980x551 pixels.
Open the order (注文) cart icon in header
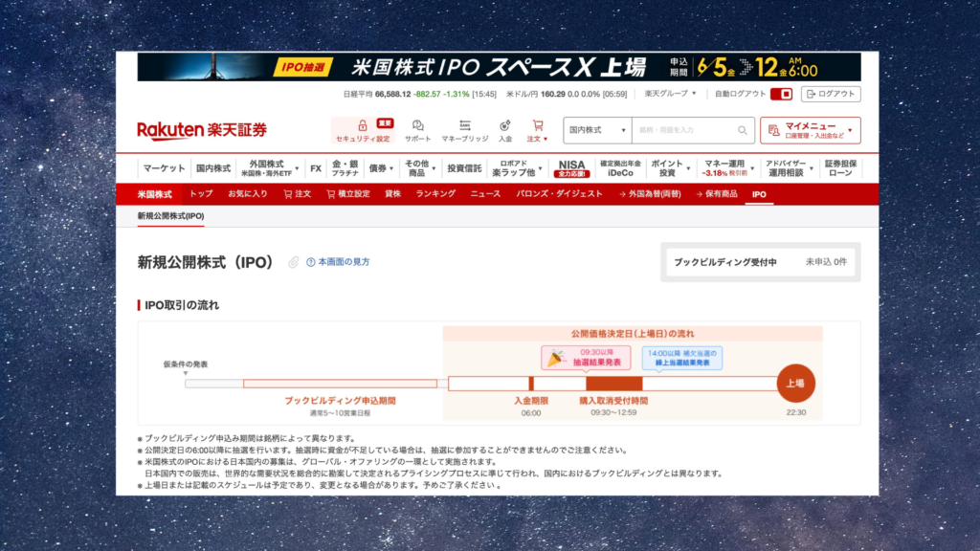click(x=538, y=125)
